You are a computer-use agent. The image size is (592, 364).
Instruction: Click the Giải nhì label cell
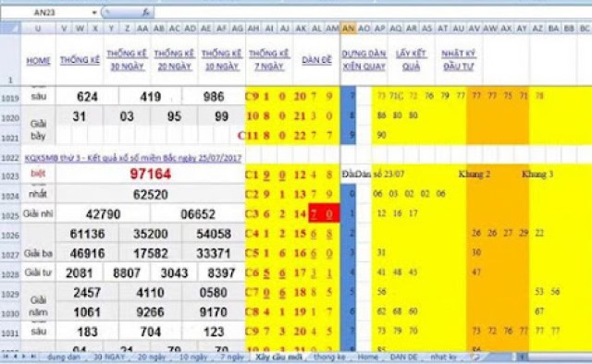coord(38,214)
